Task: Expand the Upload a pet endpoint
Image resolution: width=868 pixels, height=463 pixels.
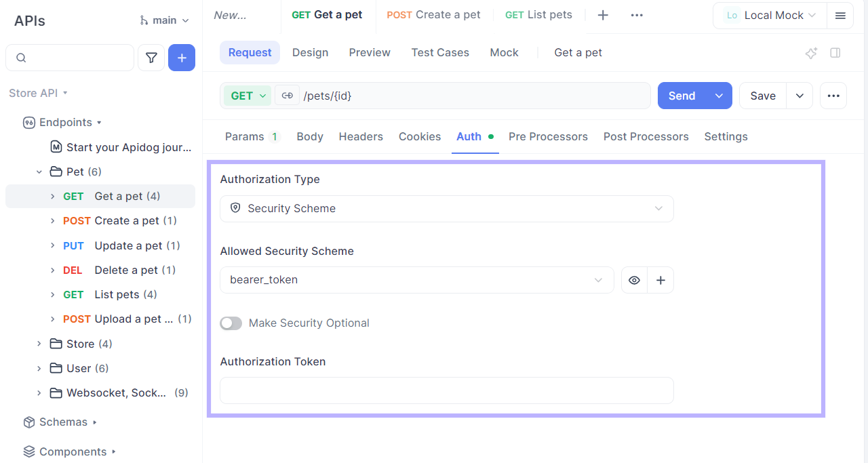Action: pyautogui.click(x=53, y=319)
